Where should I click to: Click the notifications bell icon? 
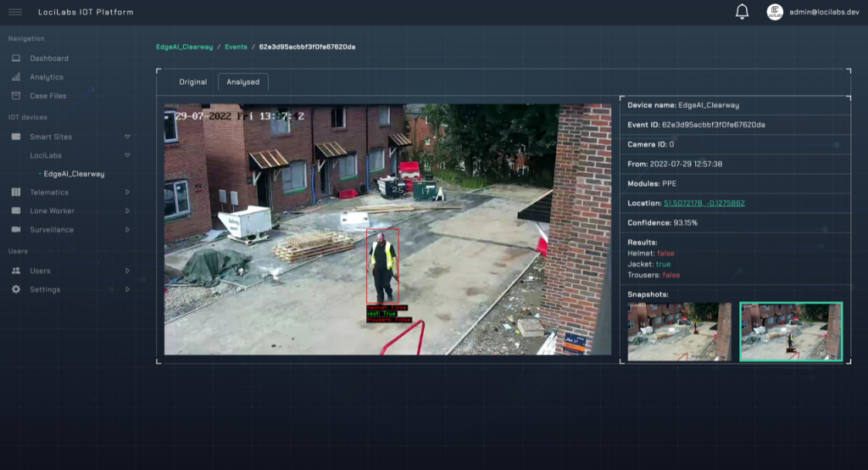[x=742, y=12]
